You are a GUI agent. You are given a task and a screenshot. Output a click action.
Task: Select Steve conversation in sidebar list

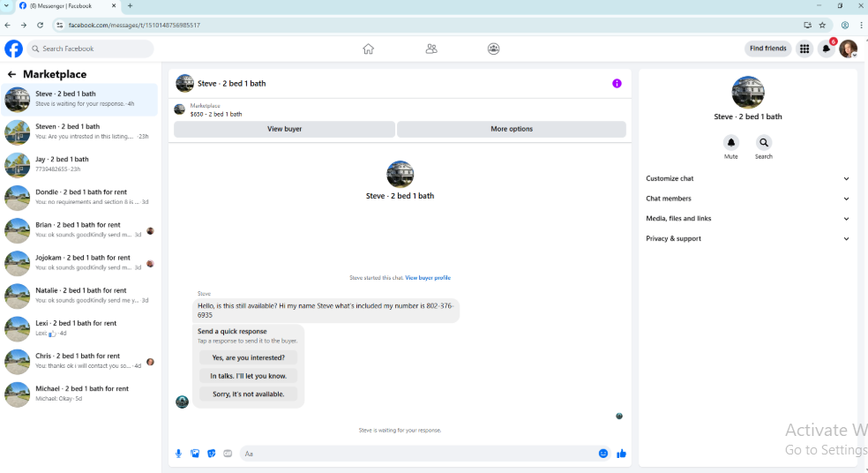click(79, 99)
